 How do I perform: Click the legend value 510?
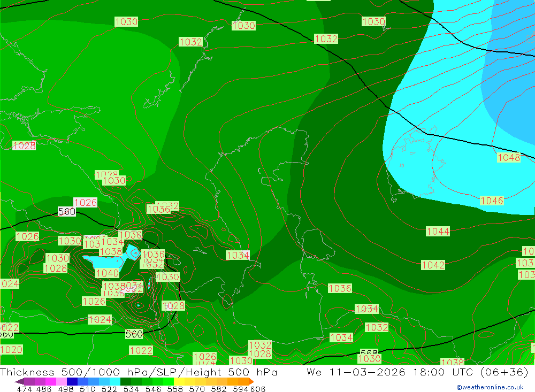(x=88, y=389)
